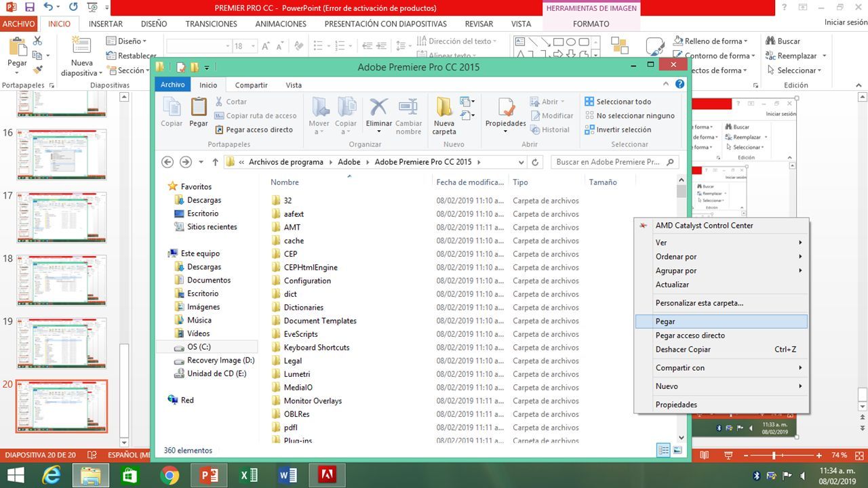The height and width of the screenshot is (488, 868).
Task: Undo the last action in PowerPoint
Action: click(47, 8)
